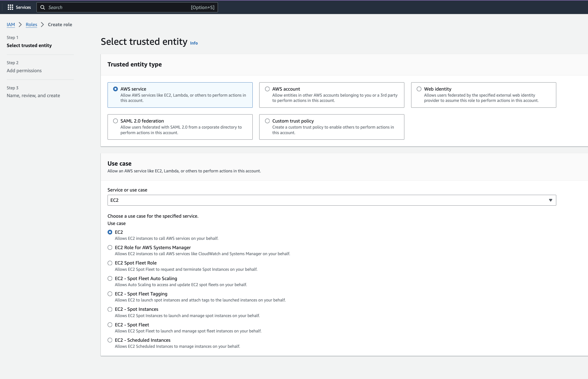588x379 pixels.
Task: Select the EC2 Spot Fleet Role use case
Action: [110, 263]
